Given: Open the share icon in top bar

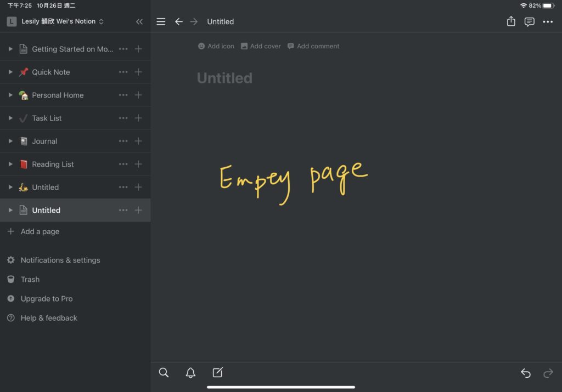Looking at the screenshot, I should coord(511,21).
